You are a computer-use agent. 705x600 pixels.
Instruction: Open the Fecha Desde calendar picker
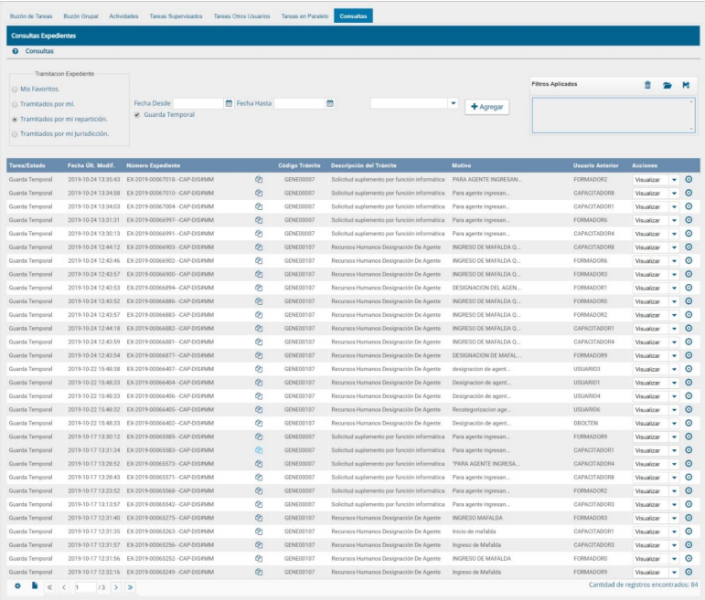229,103
